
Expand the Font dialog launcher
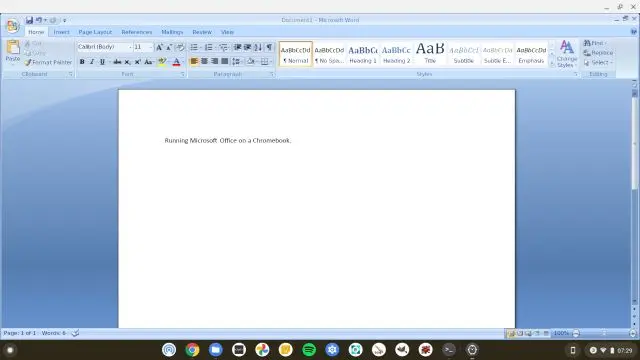[x=182, y=74]
